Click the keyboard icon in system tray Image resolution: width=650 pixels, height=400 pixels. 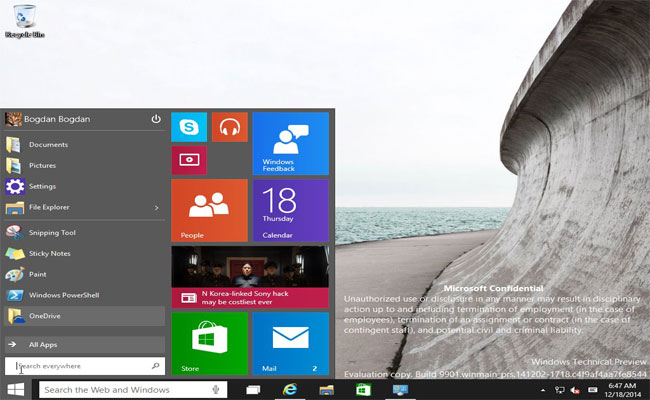(593, 390)
